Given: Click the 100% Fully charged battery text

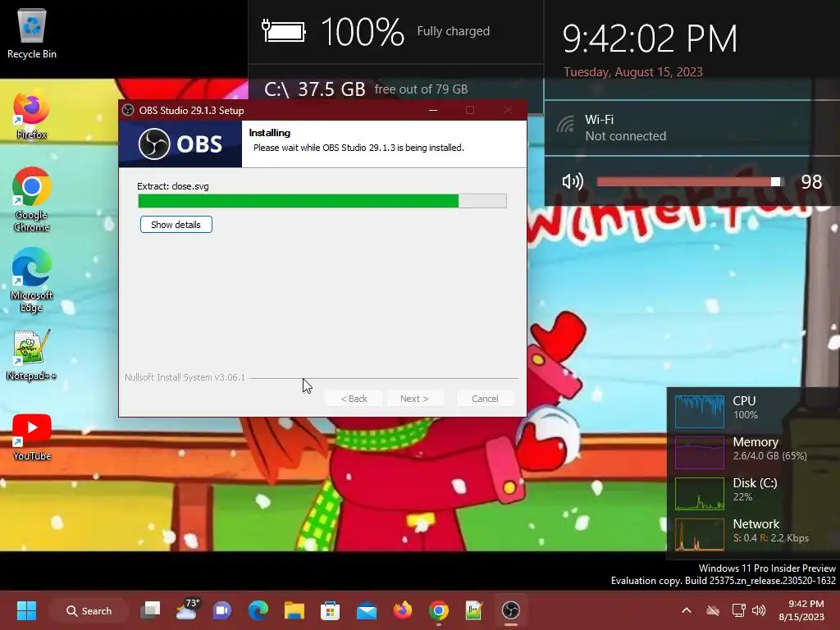Looking at the screenshot, I should pos(405,31).
